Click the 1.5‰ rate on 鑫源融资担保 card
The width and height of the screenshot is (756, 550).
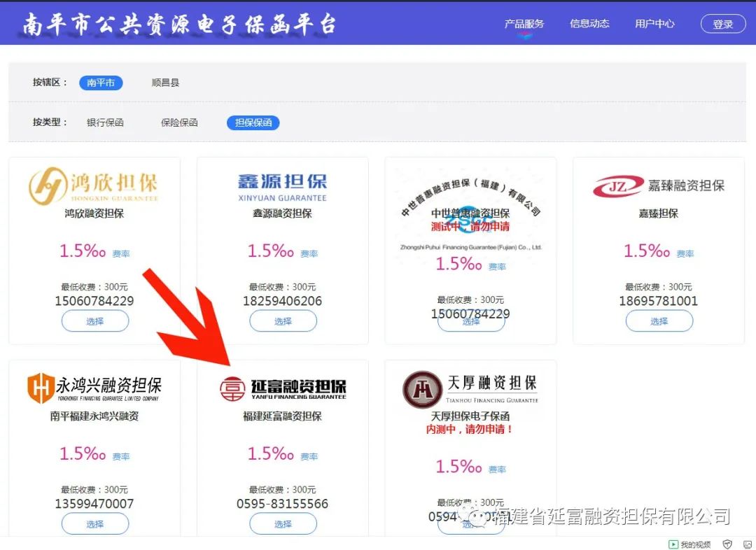coord(270,251)
